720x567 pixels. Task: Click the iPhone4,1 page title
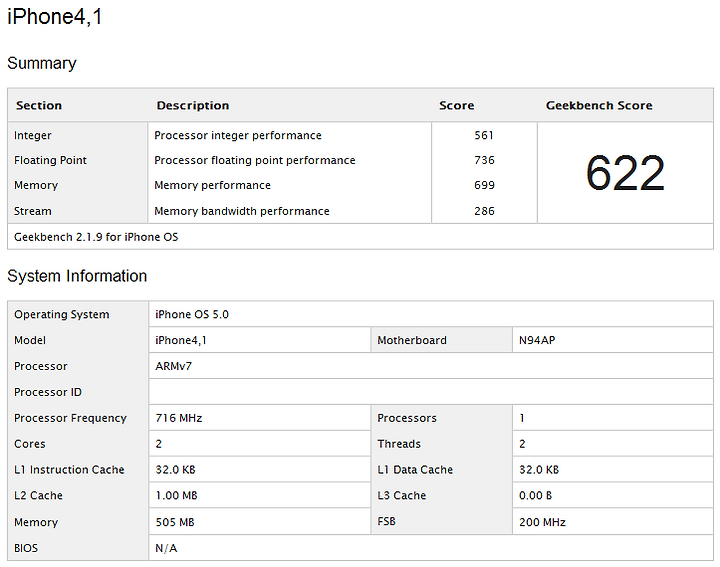point(54,17)
